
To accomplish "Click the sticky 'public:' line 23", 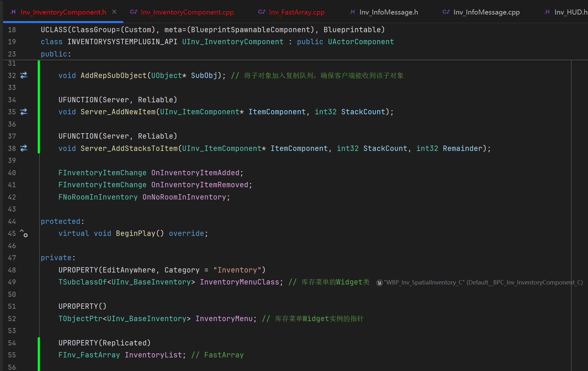I will (56, 54).
